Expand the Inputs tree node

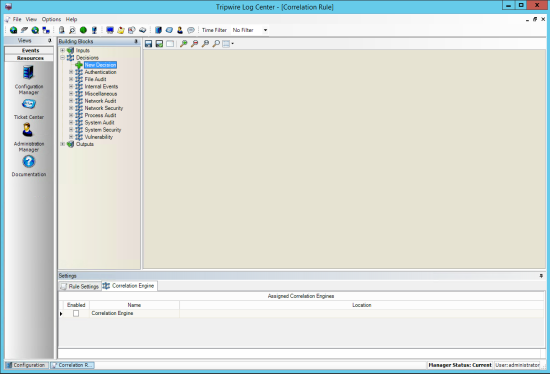62,50
